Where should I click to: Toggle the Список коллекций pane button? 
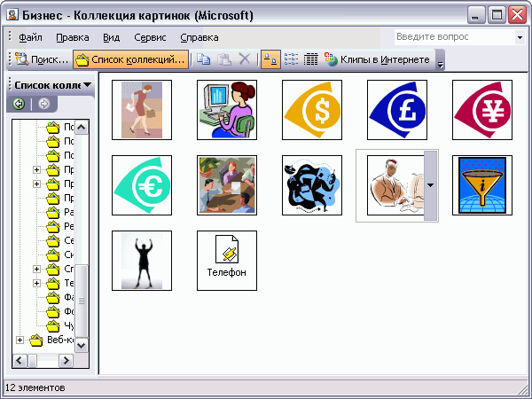[x=130, y=59]
